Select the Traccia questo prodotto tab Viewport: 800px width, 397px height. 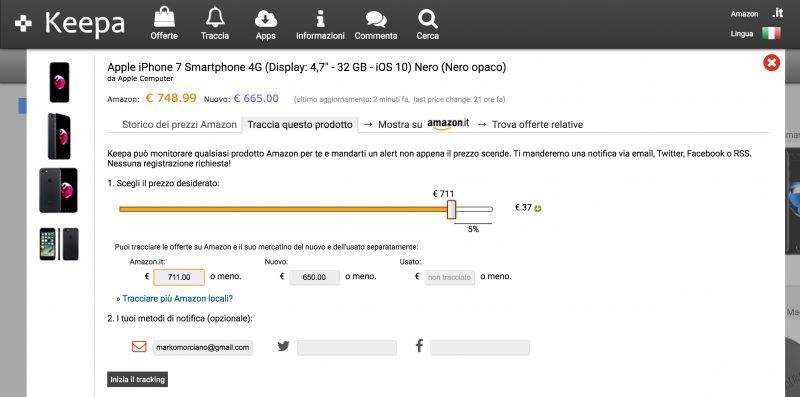click(300, 125)
